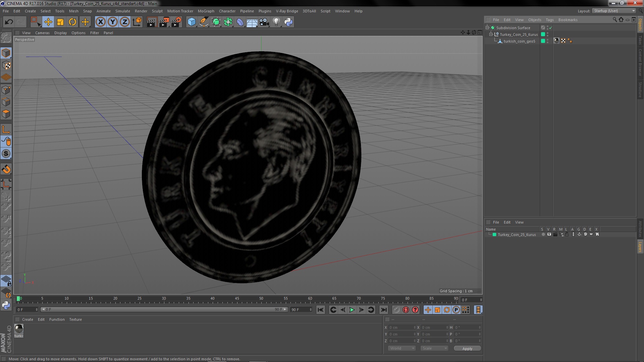This screenshot has height=362, width=644.
Task: Open the Layers side tab
Action: 640,247
